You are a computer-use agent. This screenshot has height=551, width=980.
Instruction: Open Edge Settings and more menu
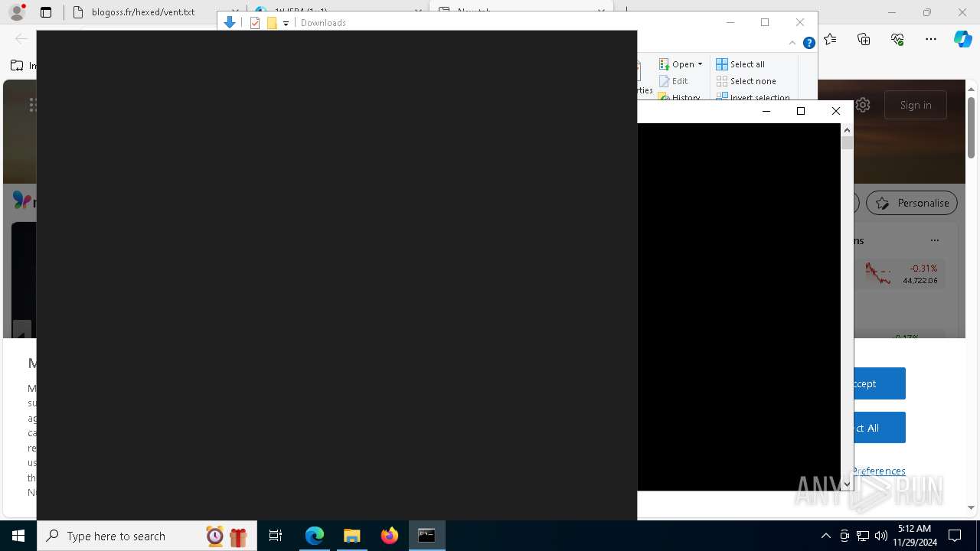(x=931, y=39)
